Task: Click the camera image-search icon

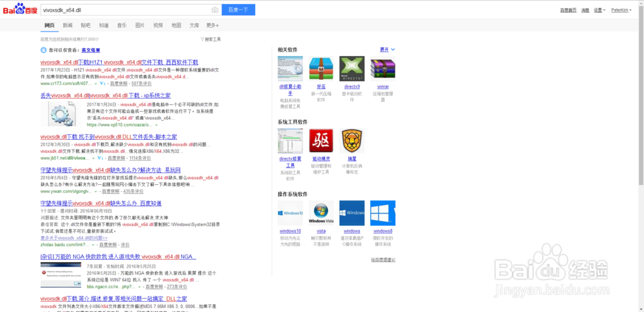Action: click(215, 10)
